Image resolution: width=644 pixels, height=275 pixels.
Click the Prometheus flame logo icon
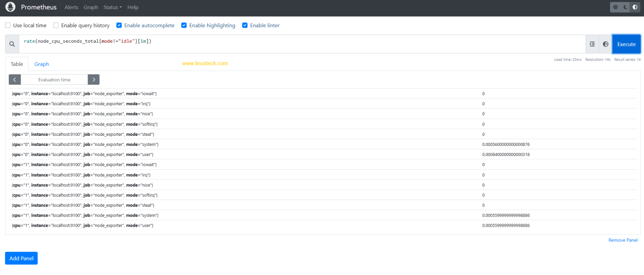pyautogui.click(x=10, y=7)
